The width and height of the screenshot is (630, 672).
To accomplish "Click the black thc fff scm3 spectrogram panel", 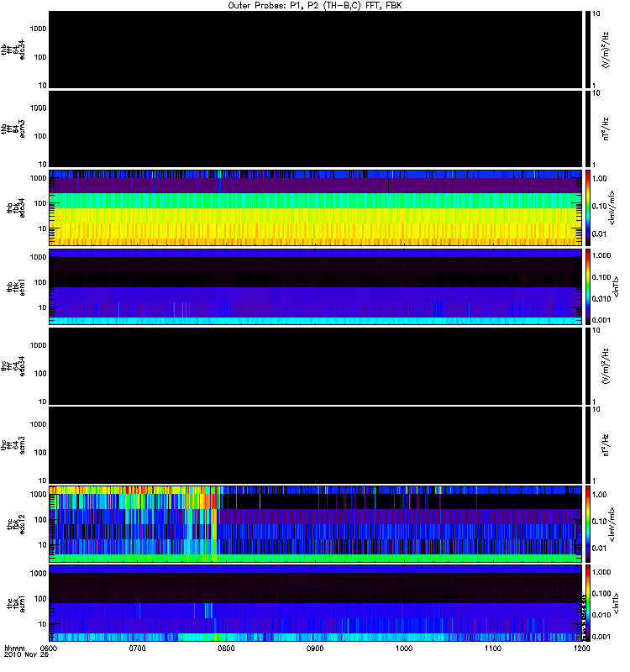I will pyautogui.click(x=315, y=445).
